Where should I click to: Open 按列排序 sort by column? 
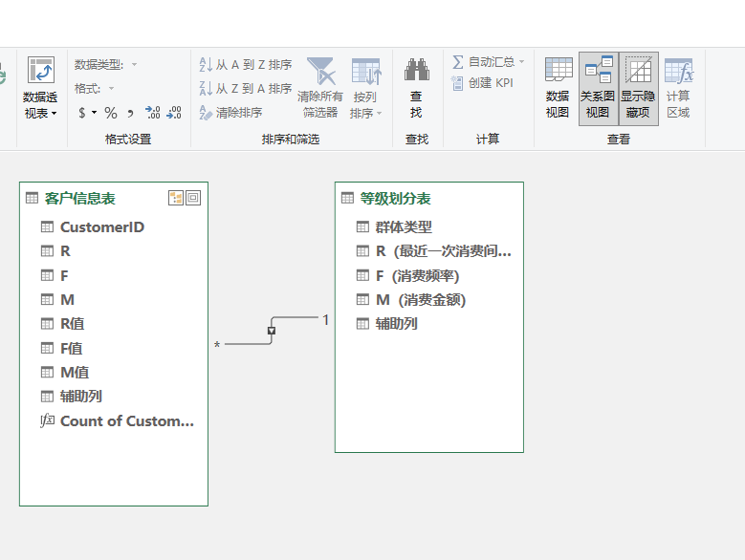click(x=365, y=88)
